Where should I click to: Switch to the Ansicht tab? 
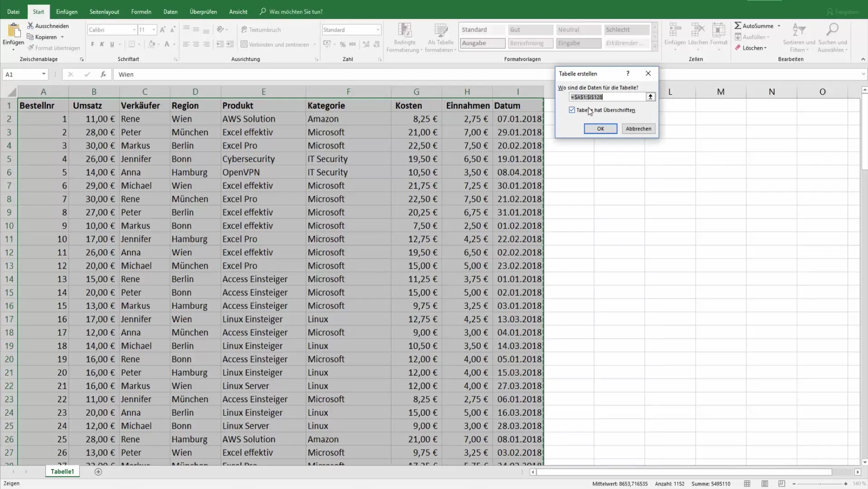pos(238,12)
